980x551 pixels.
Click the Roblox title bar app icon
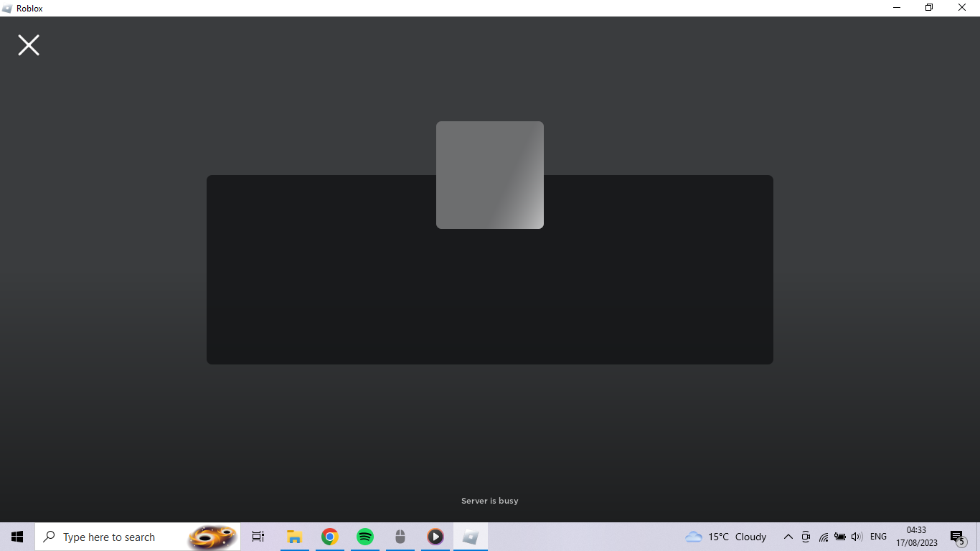tap(7, 9)
